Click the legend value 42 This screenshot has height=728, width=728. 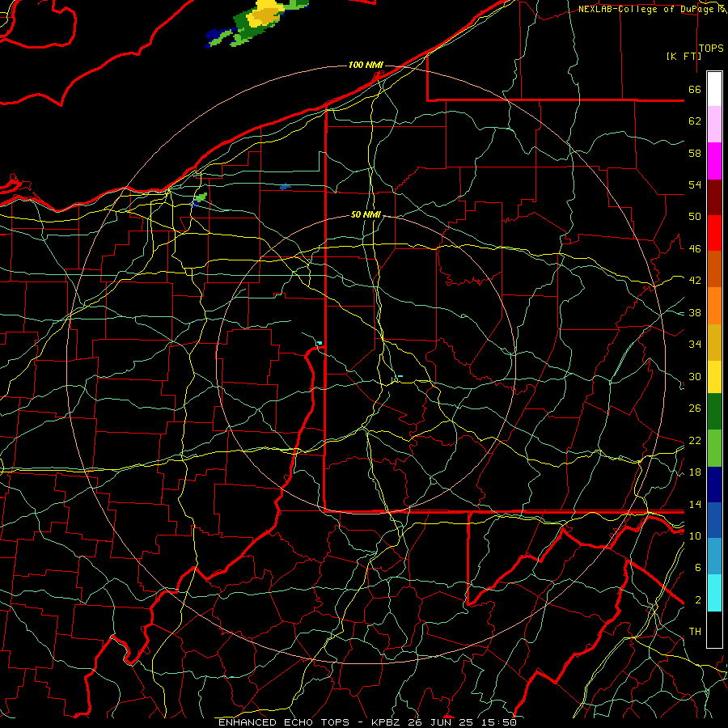[695, 280]
